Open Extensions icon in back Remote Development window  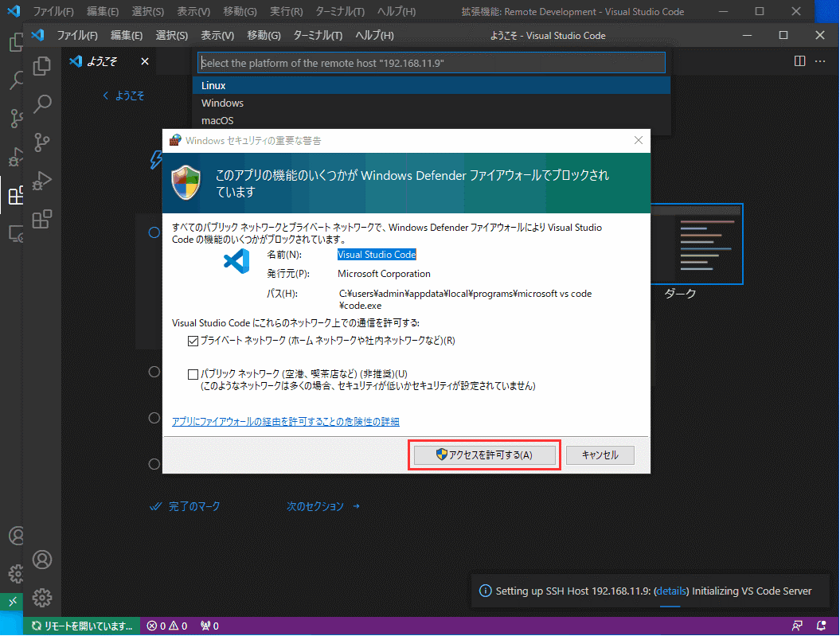click(x=16, y=195)
